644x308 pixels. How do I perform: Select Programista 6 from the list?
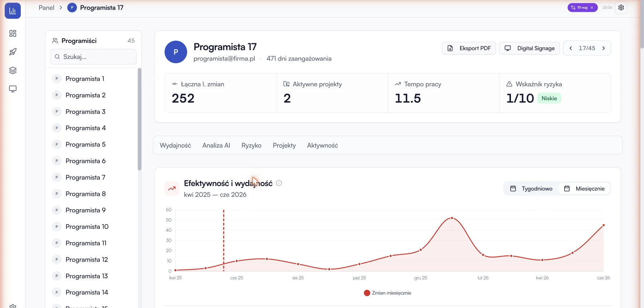tap(92, 161)
